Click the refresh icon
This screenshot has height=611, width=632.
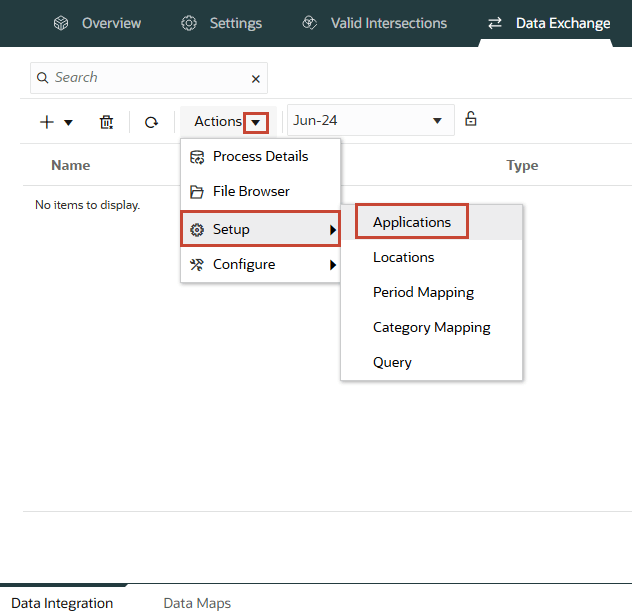click(151, 122)
